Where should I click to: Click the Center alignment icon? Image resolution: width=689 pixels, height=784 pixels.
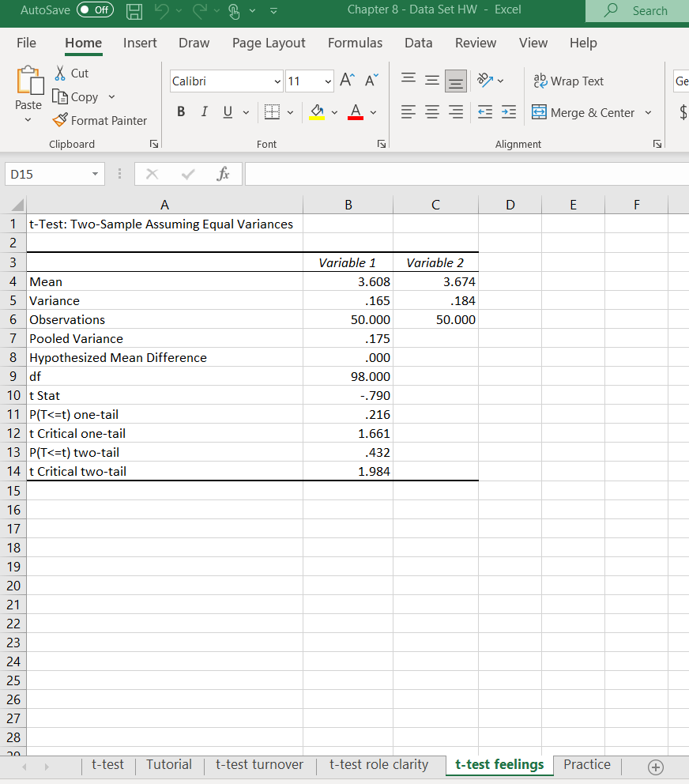[x=431, y=111]
